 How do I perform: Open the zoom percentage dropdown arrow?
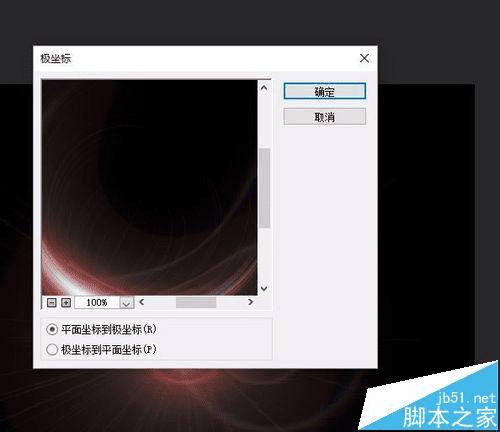coord(126,303)
